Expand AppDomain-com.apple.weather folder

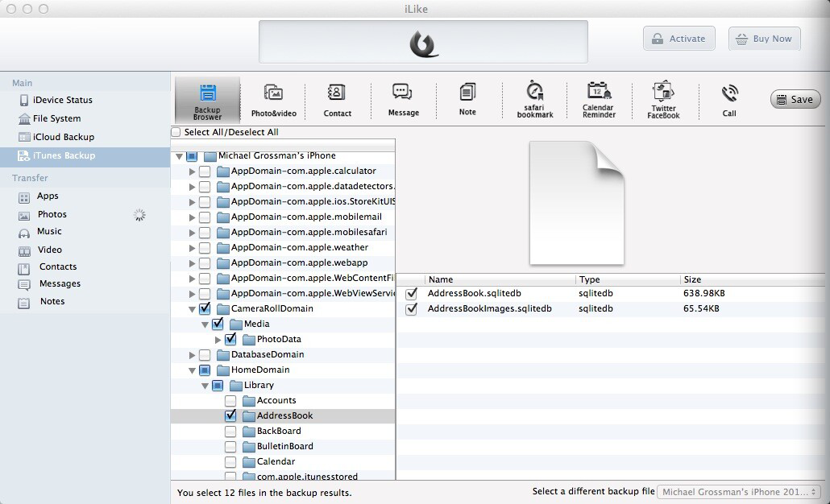(x=192, y=248)
